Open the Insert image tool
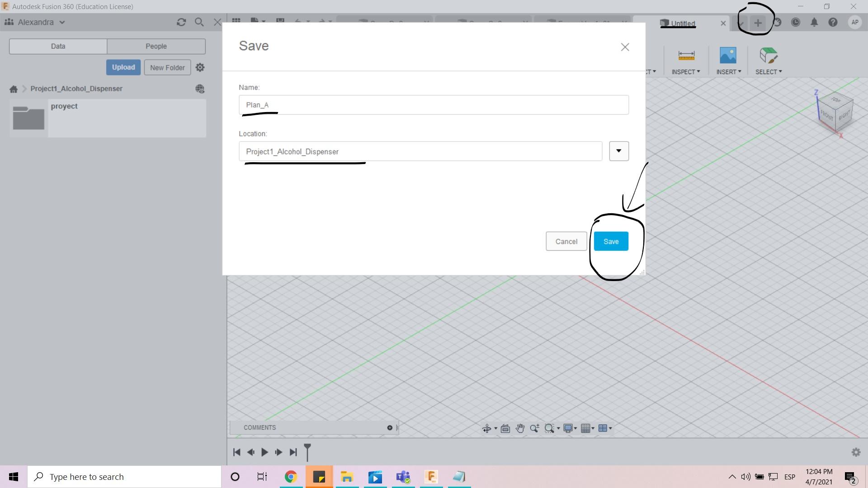 pyautogui.click(x=727, y=56)
